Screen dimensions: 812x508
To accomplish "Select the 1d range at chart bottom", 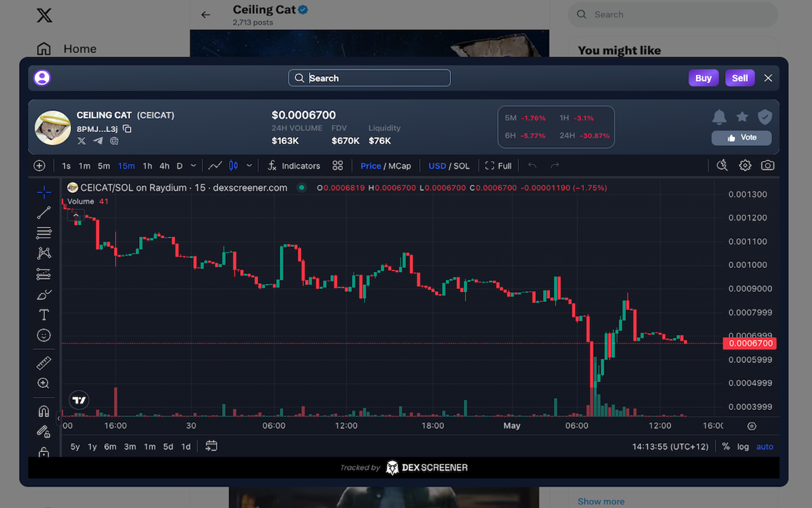I will (x=186, y=446).
